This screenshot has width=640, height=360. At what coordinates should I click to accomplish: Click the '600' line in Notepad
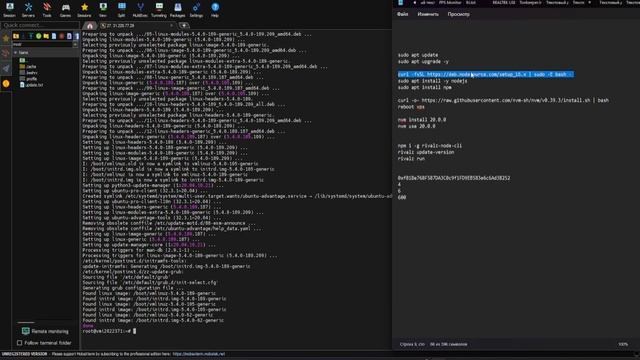click(402, 198)
